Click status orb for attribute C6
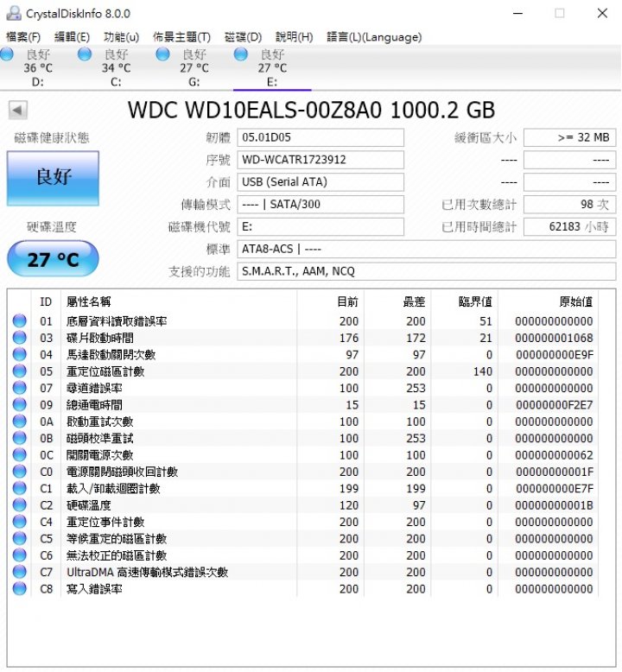622x672 pixels. coord(19,555)
